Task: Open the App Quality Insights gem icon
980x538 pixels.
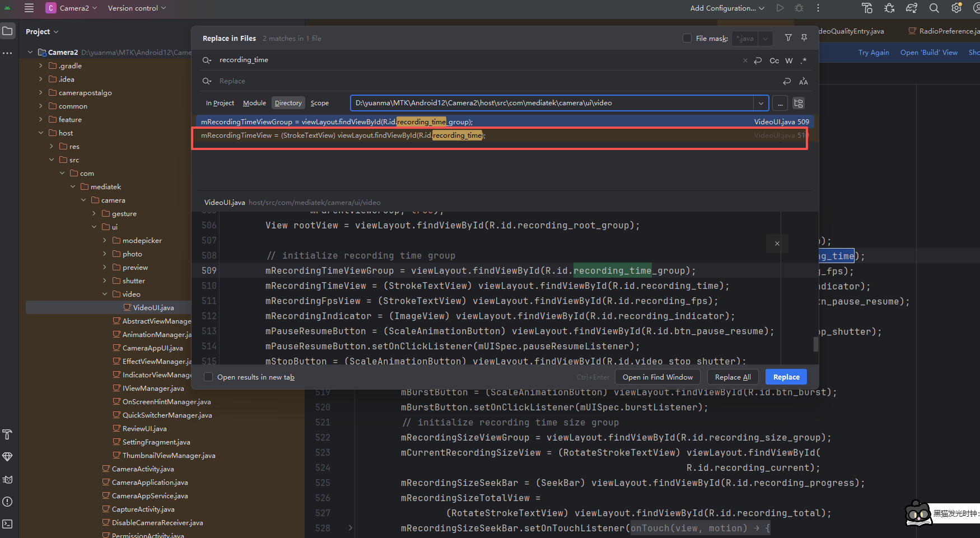Action: coord(7,457)
